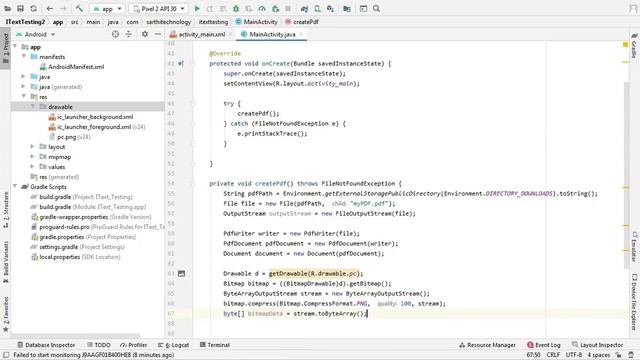This screenshot has width=640, height=360.
Task: Toggle read-only lock icon in status bar
Action: click(x=619, y=355)
